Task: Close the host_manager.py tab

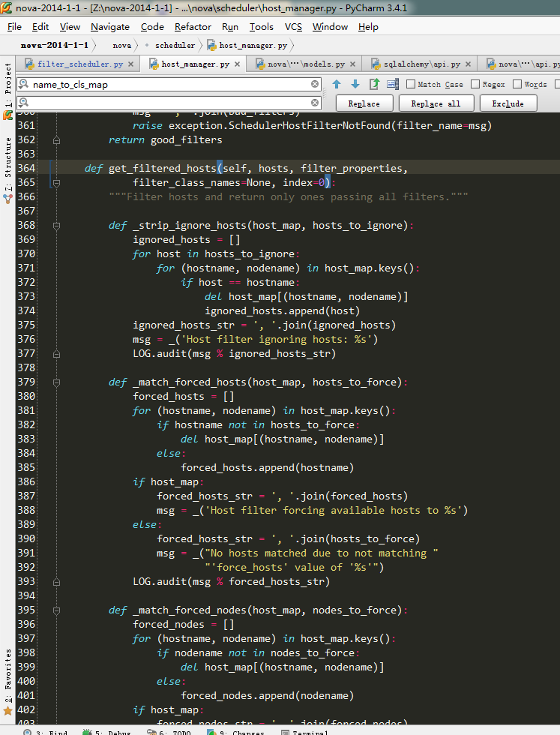Action: pos(237,64)
